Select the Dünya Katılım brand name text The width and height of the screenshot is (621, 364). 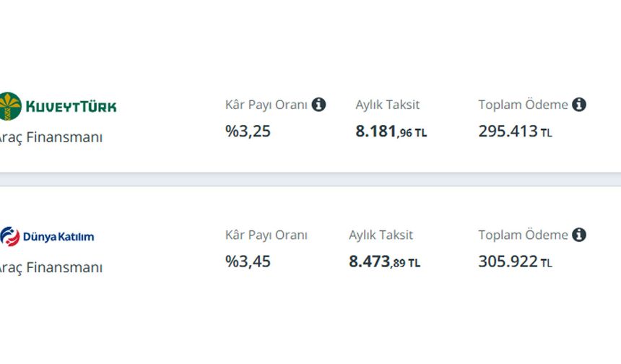[58, 237]
